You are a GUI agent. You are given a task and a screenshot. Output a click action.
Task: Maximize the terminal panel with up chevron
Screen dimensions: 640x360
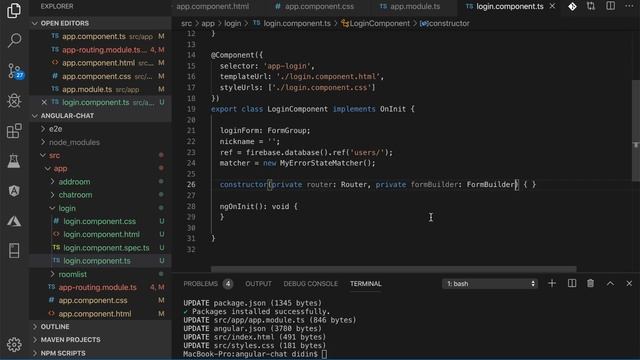(x=610, y=284)
